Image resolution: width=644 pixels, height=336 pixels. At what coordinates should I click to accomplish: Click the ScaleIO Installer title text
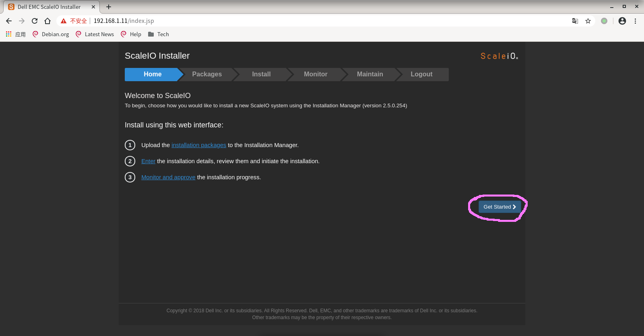pos(157,56)
